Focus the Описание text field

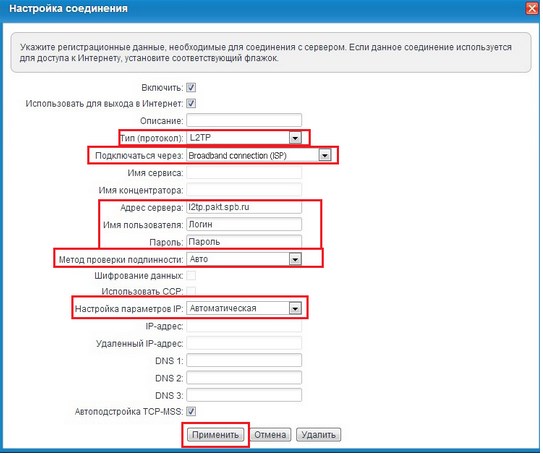244,120
